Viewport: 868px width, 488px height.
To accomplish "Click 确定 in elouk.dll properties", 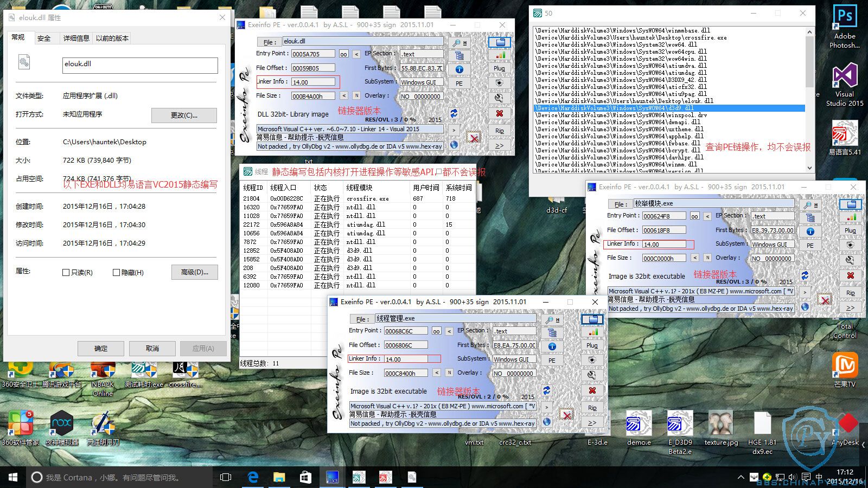I will point(101,348).
